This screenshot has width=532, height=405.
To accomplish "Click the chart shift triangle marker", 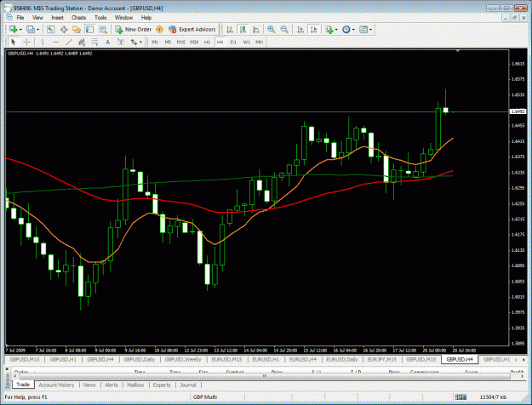I will pyautogui.click(x=458, y=51).
